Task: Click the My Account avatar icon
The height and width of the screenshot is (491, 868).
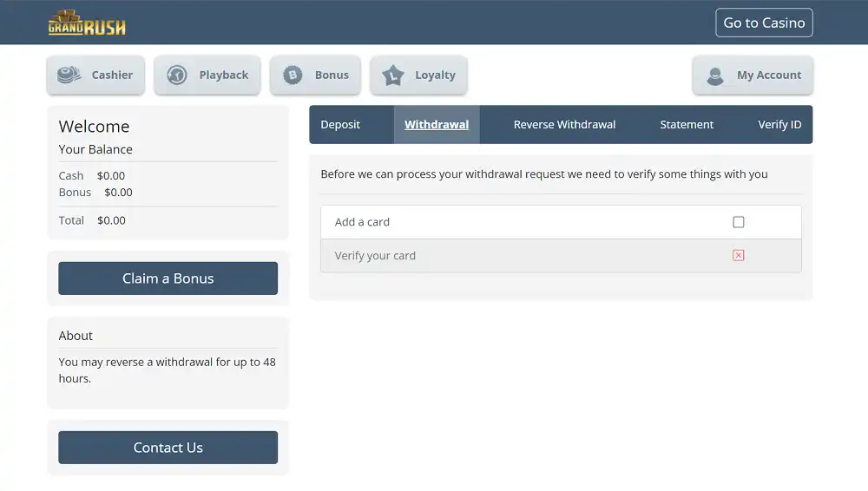Action: click(715, 75)
